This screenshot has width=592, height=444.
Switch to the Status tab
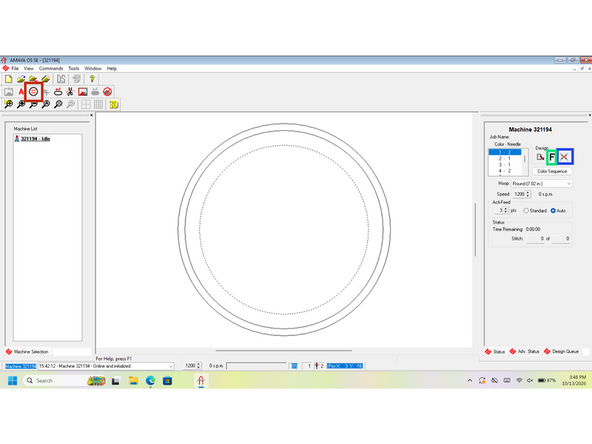point(495,352)
